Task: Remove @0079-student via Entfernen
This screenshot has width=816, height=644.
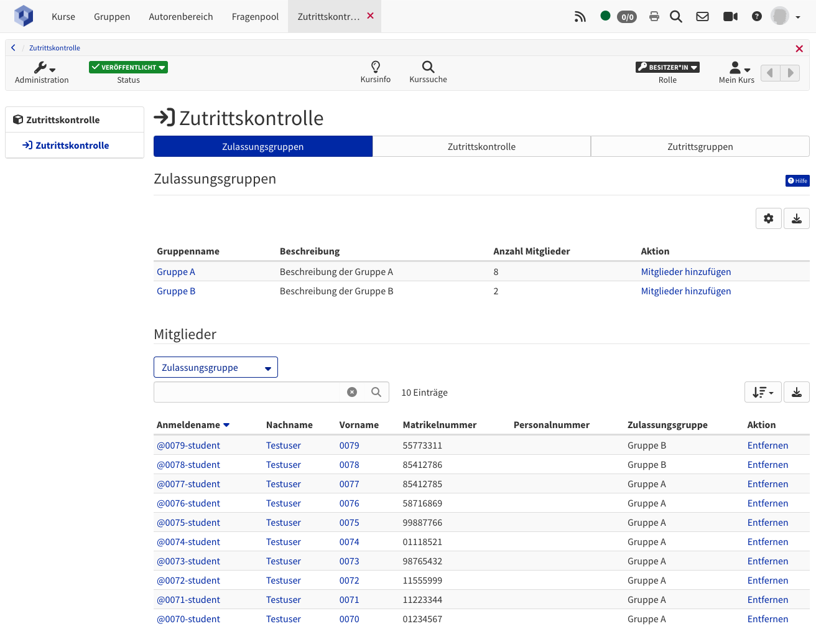Action: coord(767,446)
